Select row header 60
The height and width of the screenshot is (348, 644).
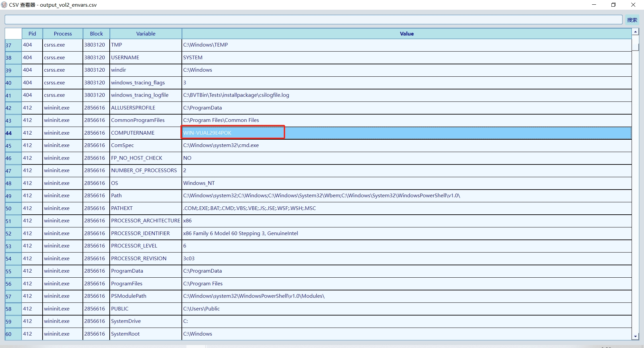[13, 334]
